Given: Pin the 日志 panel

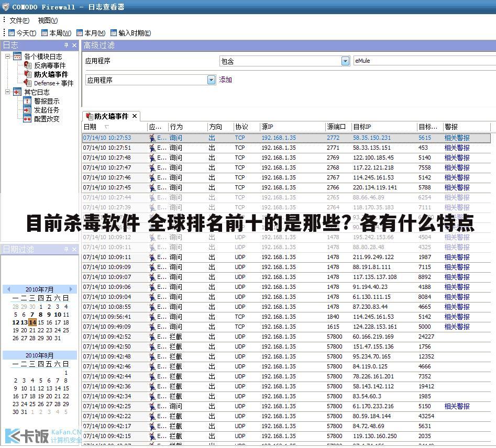Looking at the screenshot, I should (x=66, y=45).
